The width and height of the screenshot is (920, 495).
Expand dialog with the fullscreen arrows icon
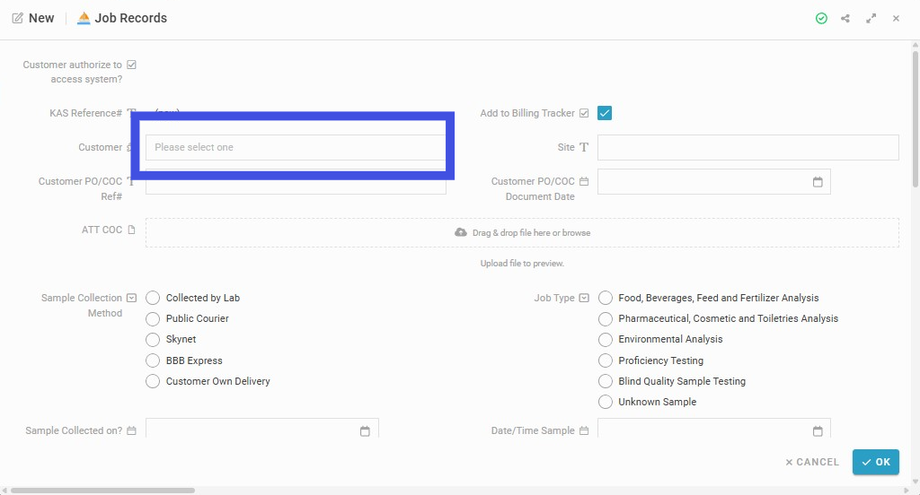pos(871,18)
